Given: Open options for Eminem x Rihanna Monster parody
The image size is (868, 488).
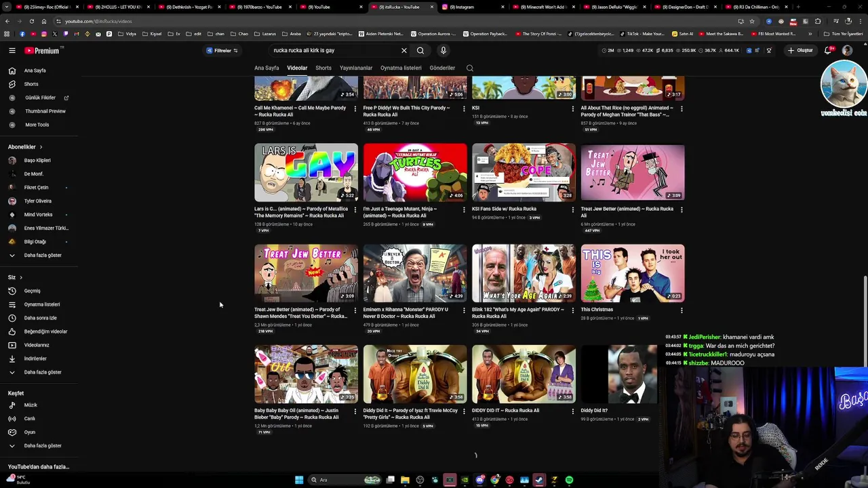Looking at the screenshot, I should point(464,310).
